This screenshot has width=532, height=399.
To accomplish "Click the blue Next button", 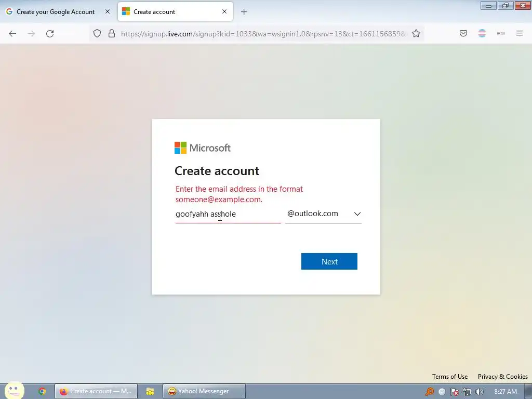I will click(329, 261).
